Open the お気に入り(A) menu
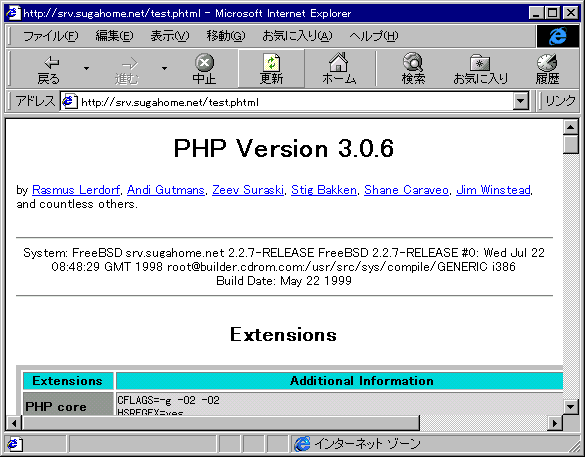 [297, 36]
